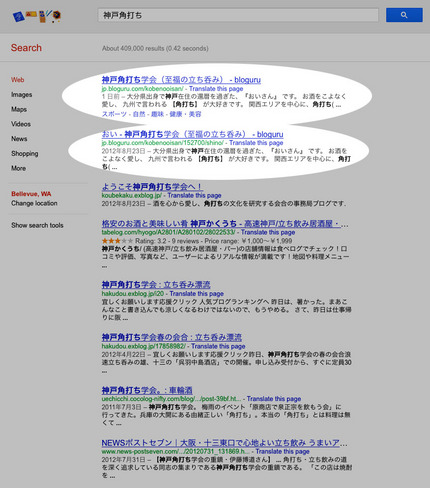Image resolution: width=430 pixels, height=488 pixels.
Task: Translate the koubekaku.exblog.jp result
Action: tap(194, 195)
